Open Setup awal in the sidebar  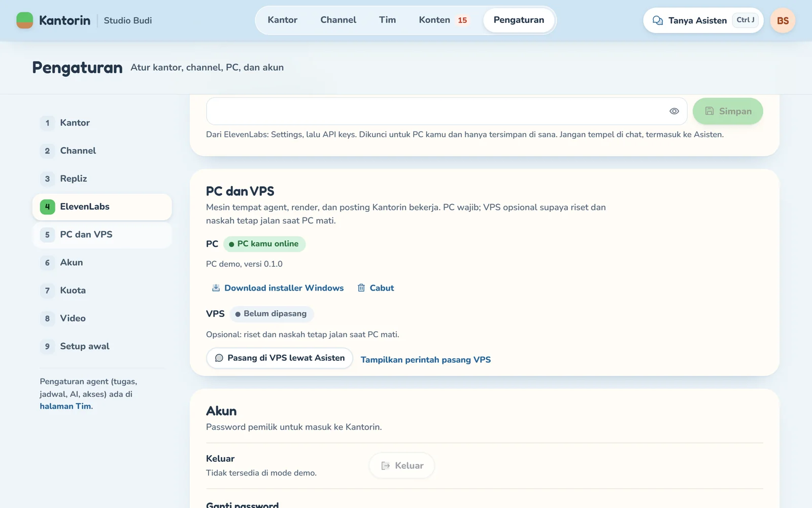pyautogui.click(x=102, y=346)
